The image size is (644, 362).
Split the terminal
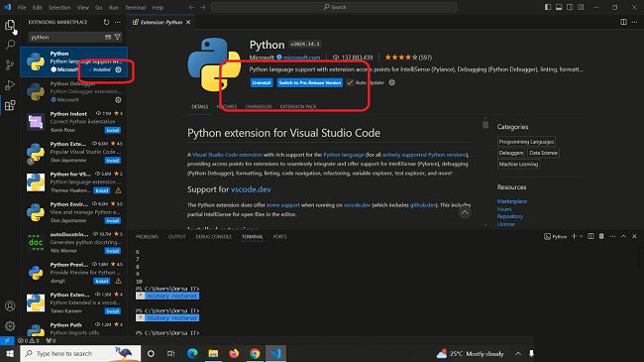pyautogui.click(x=590, y=236)
